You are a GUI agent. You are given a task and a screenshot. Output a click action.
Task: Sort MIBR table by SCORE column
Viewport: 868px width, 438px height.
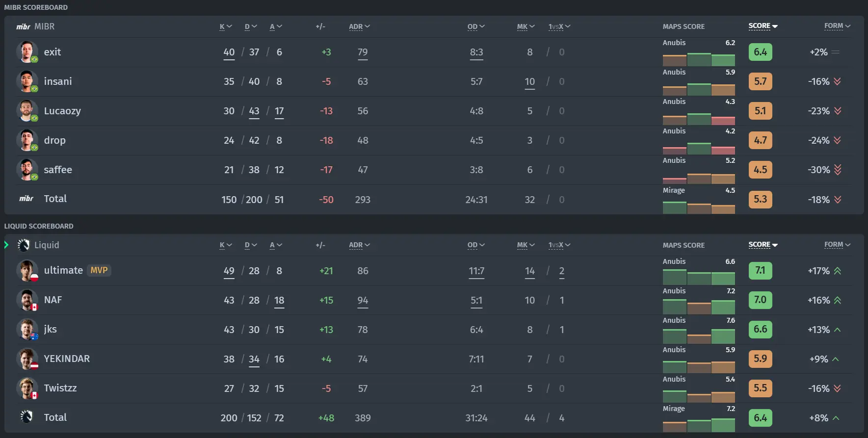(x=763, y=26)
